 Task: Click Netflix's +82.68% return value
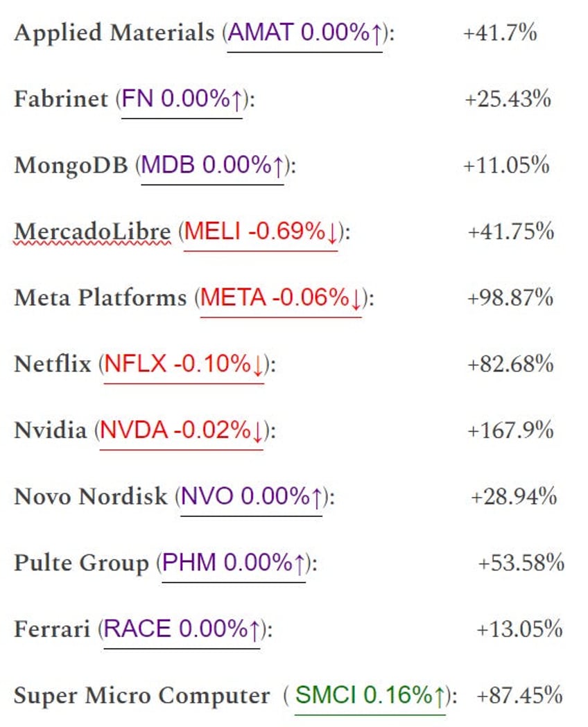coord(510,365)
